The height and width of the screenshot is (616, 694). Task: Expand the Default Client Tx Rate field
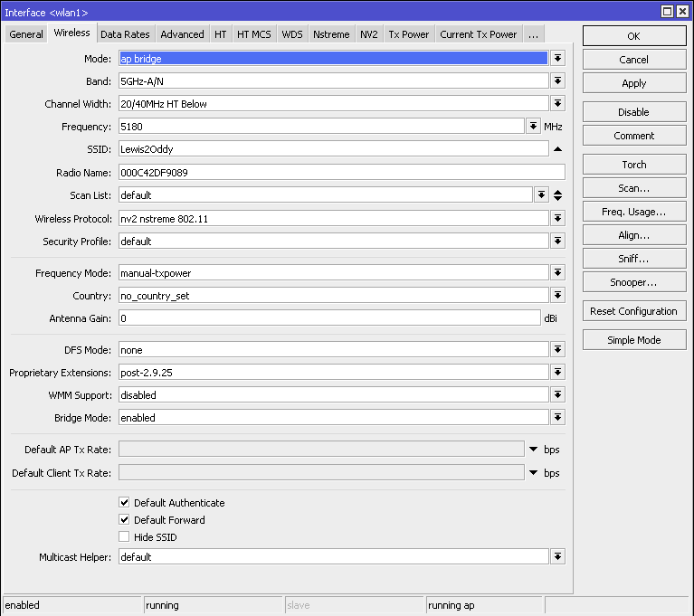[x=533, y=472]
